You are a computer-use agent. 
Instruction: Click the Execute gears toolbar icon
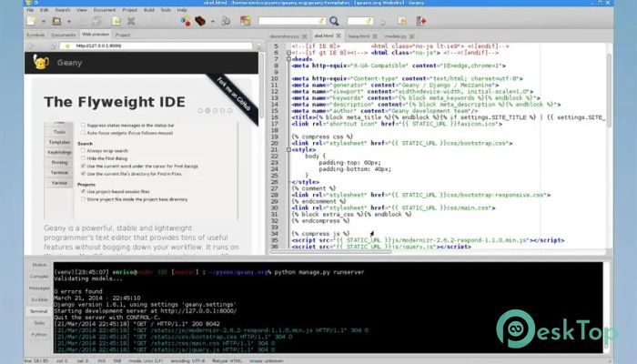point(226,21)
